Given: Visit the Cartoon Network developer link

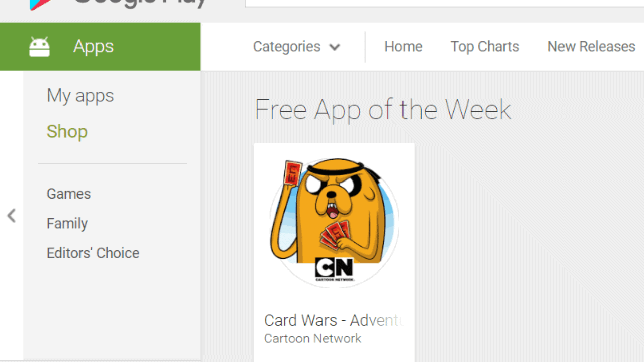Looking at the screenshot, I should point(312,338).
